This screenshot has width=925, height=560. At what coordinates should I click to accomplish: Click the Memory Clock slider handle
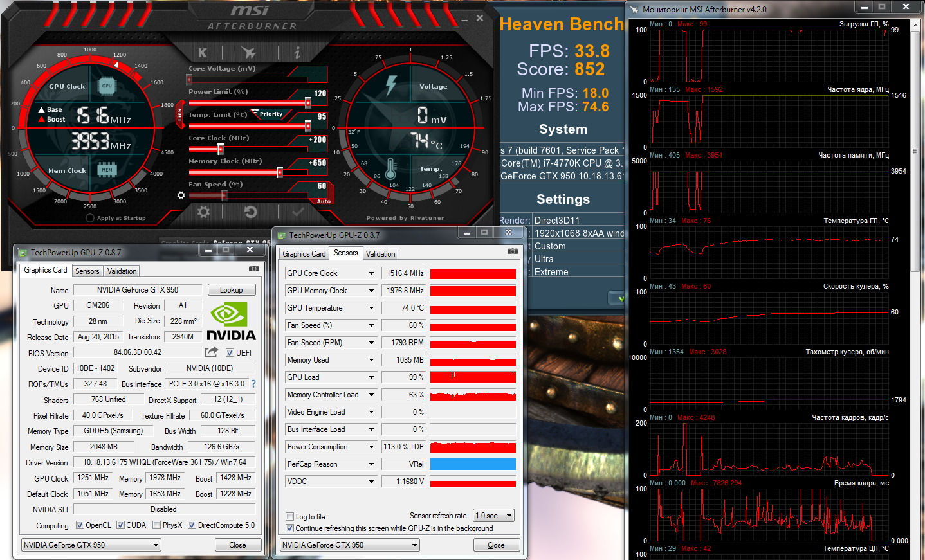click(279, 172)
